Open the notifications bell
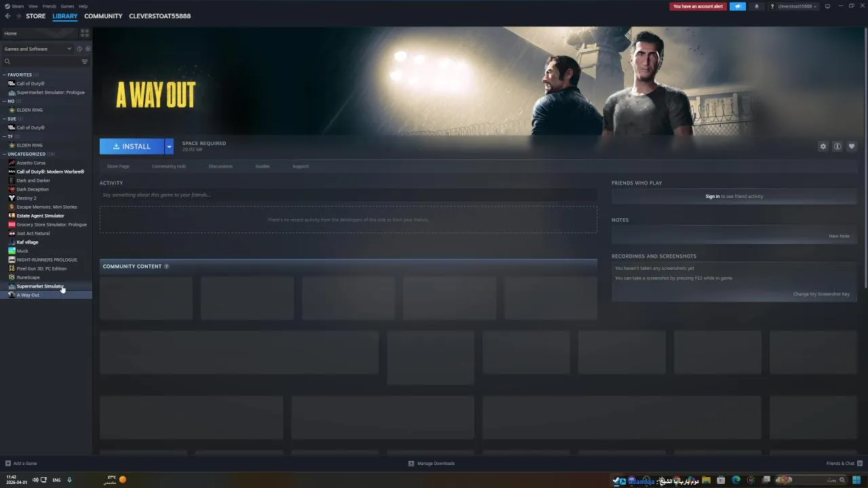 (x=757, y=6)
